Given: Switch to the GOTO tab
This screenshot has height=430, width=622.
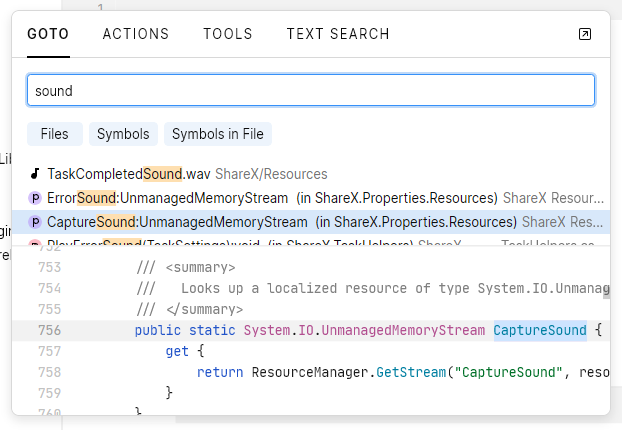Looking at the screenshot, I should 48,34.
